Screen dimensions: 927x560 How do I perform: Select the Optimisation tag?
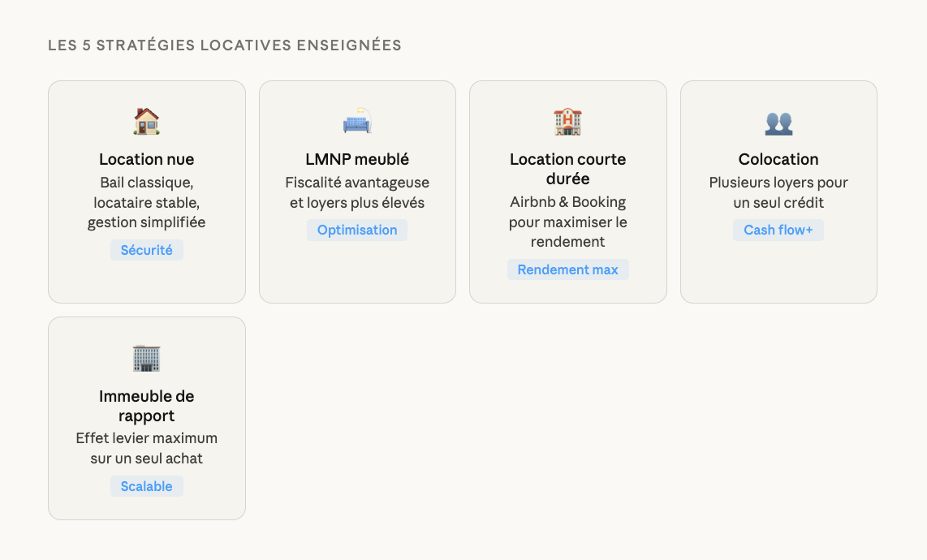[357, 230]
